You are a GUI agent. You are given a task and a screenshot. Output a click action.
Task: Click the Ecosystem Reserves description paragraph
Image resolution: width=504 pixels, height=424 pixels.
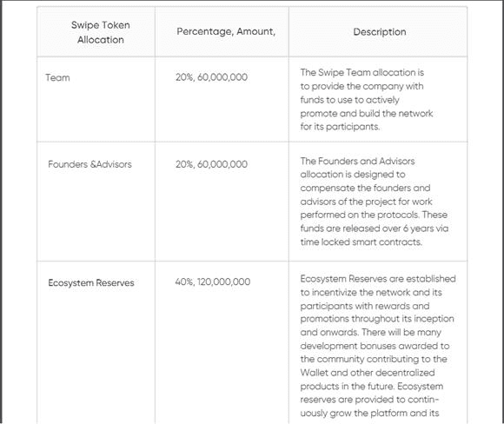coord(378,346)
